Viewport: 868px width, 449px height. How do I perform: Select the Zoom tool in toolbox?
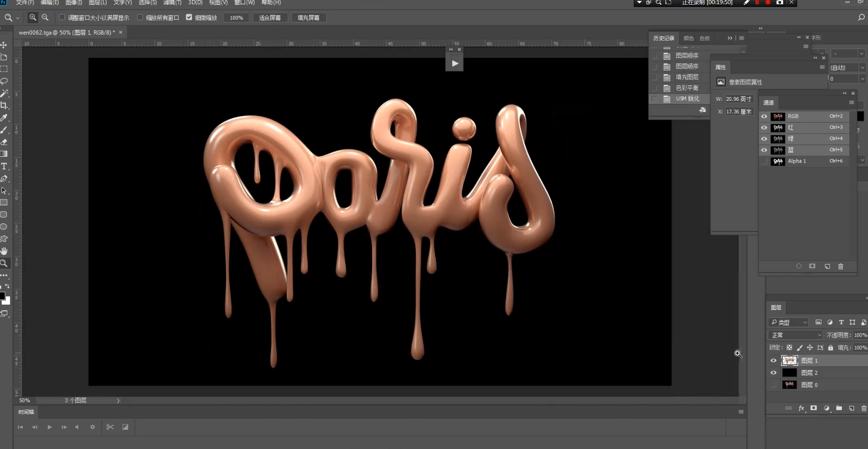[x=4, y=263]
